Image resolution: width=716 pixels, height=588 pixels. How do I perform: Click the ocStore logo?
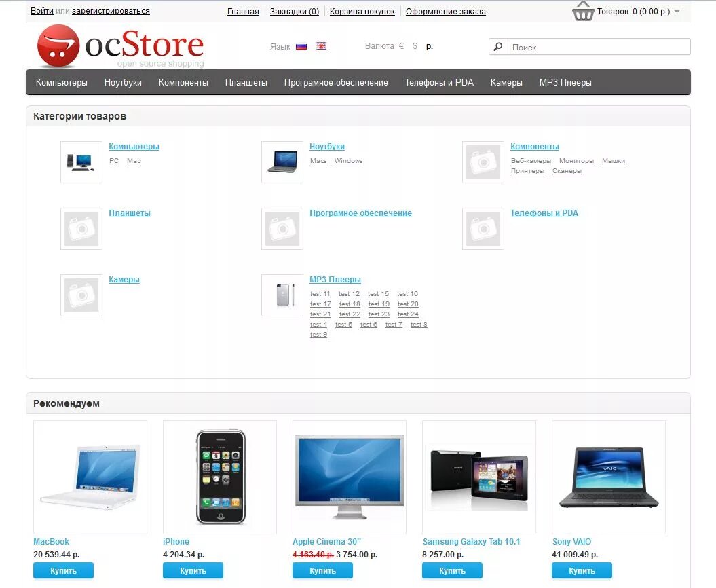click(121, 46)
